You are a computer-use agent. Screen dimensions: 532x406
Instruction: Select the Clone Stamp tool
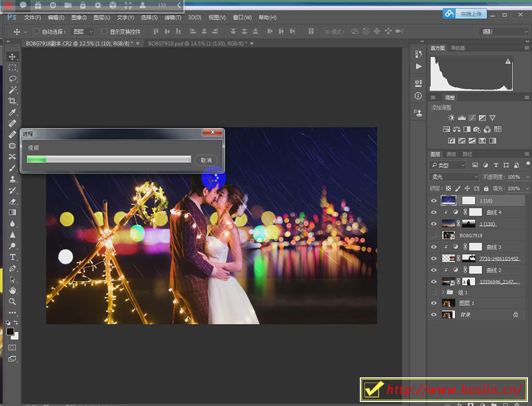pyautogui.click(x=12, y=179)
